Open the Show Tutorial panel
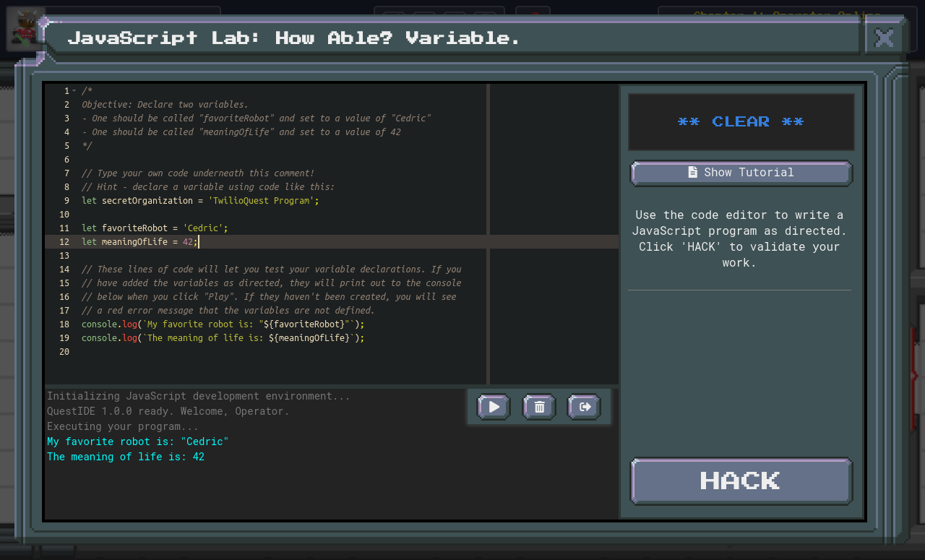The width and height of the screenshot is (925, 560). [741, 173]
